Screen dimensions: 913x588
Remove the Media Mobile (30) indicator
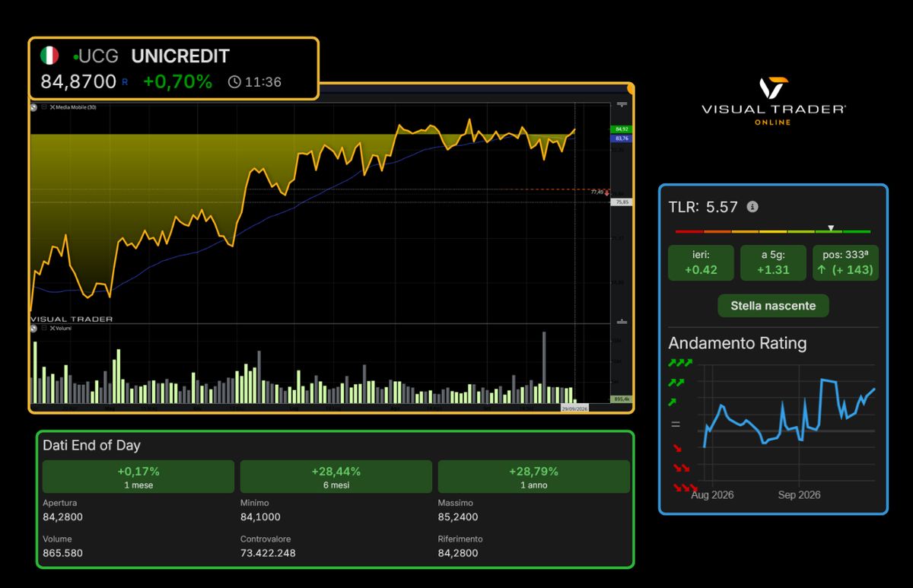52,107
